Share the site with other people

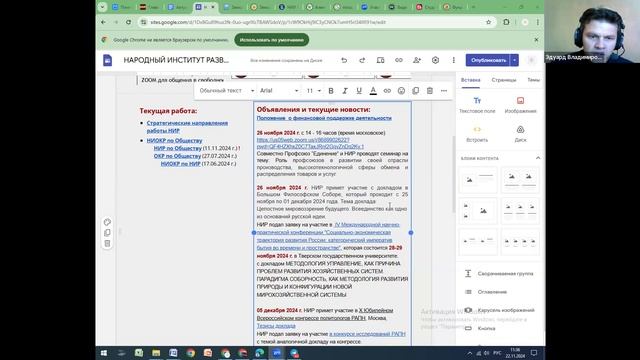[x=417, y=60]
